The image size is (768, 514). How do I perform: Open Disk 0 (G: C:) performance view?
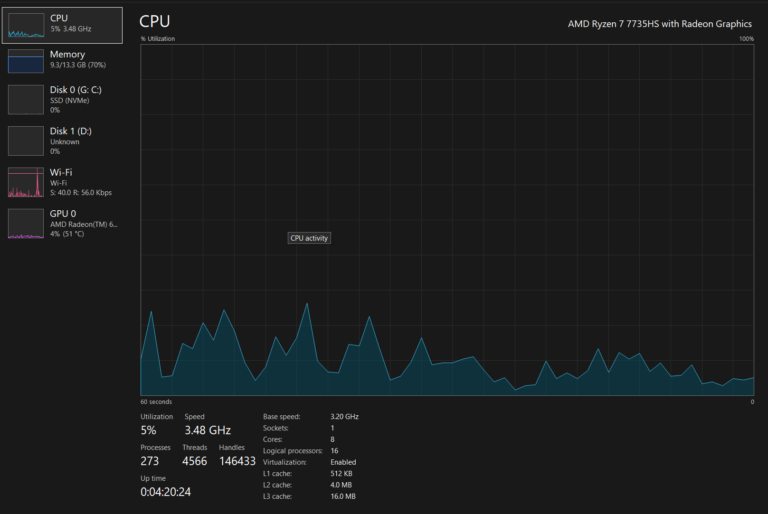[x=62, y=100]
